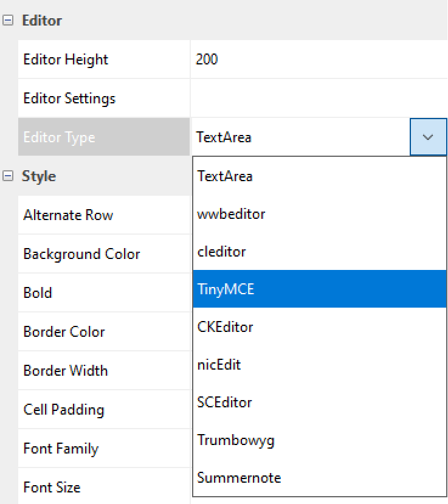Click the Border Color property label
This screenshot has width=448, height=504.
click(64, 332)
